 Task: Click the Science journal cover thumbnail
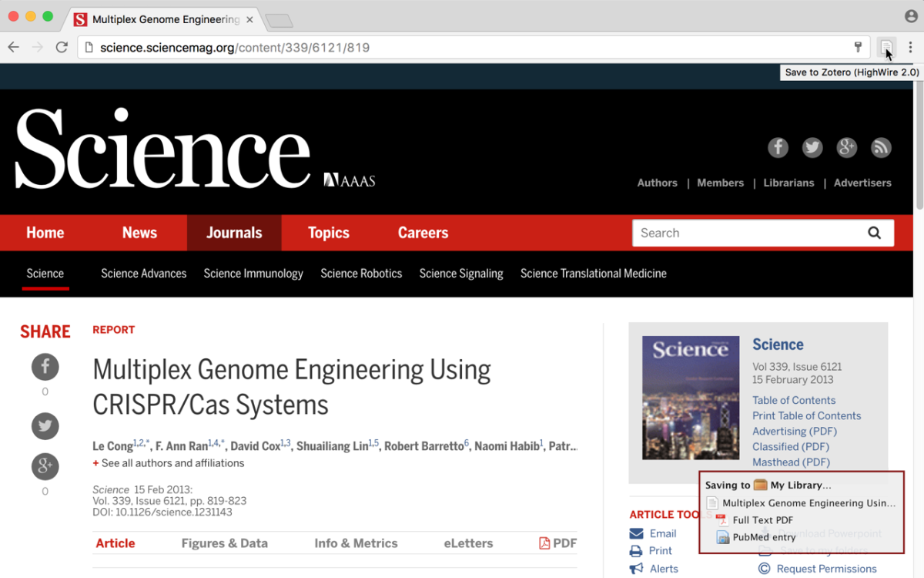691,398
